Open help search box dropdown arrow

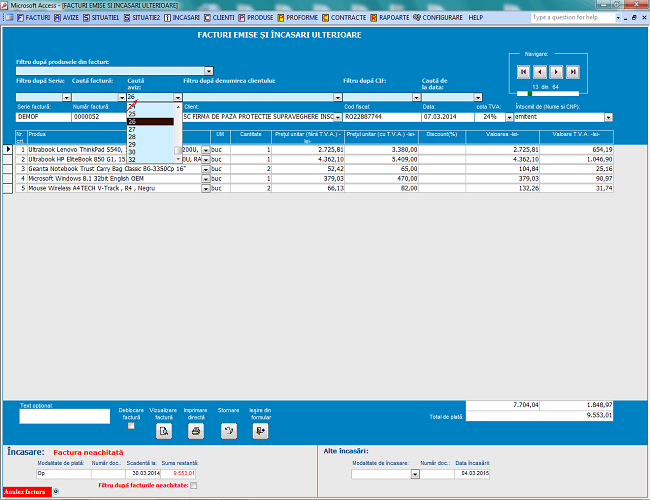pos(618,18)
